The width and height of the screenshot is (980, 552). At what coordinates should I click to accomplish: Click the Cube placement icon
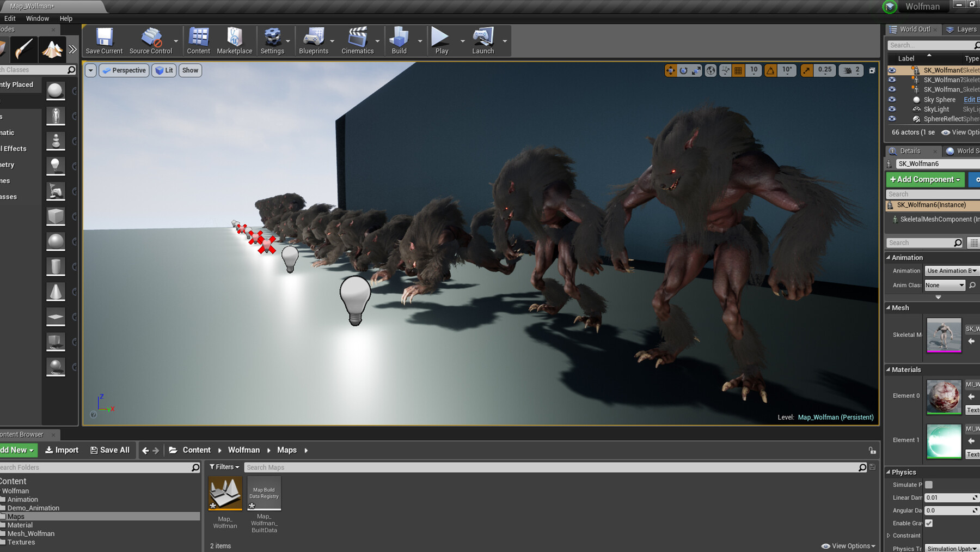(56, 216)
